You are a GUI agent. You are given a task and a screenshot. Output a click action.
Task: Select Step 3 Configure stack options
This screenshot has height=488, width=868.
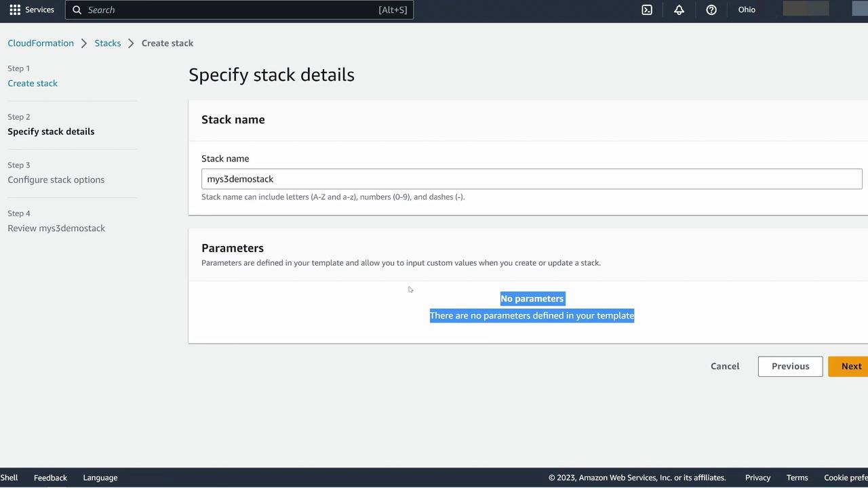click(56, 180)
